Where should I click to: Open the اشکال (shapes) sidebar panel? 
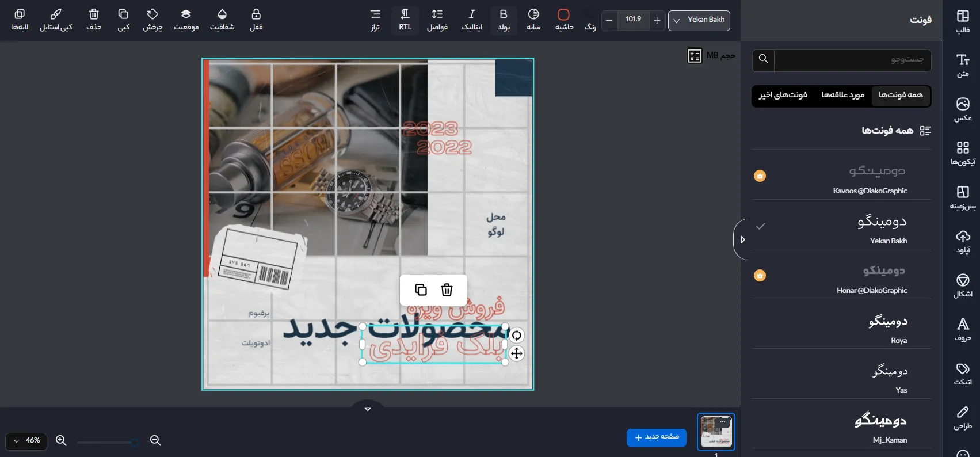(963, 285)
